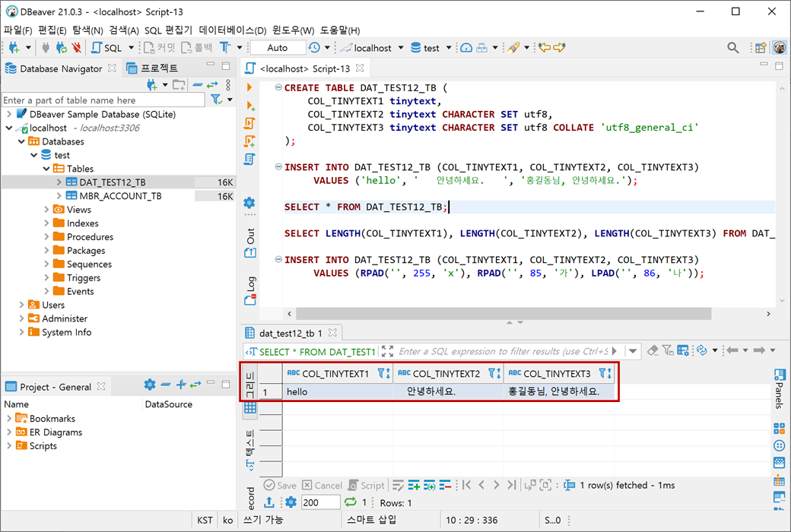Click the Open Perspective icon at top right
791x532 pixels.
[x=761, y=48]
